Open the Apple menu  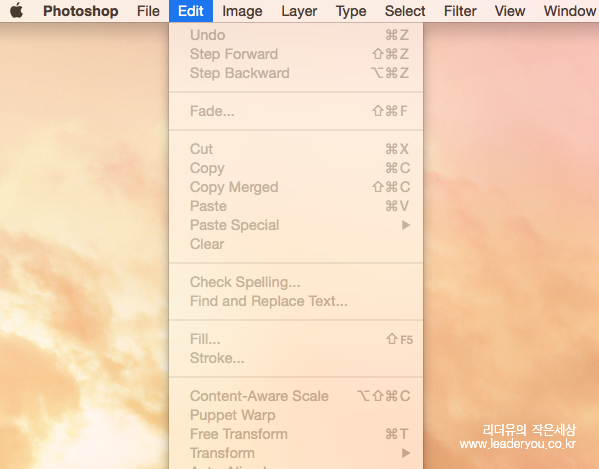16,11
